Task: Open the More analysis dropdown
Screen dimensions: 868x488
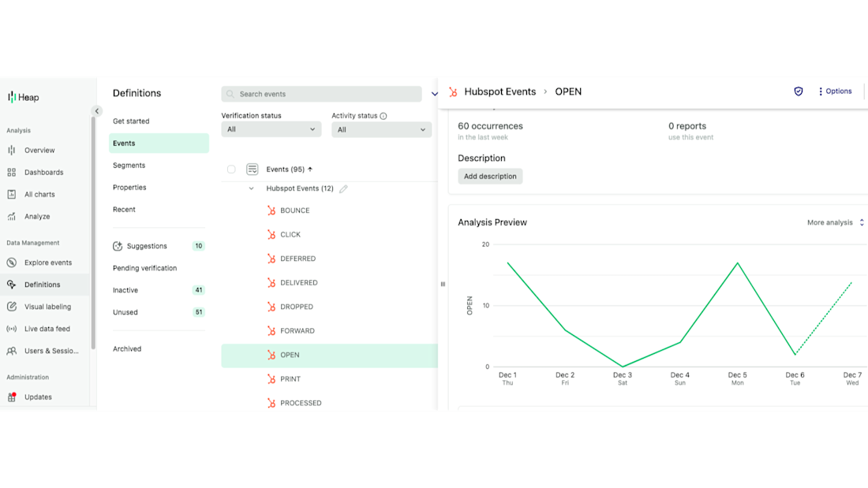Action: pos(835,222)
